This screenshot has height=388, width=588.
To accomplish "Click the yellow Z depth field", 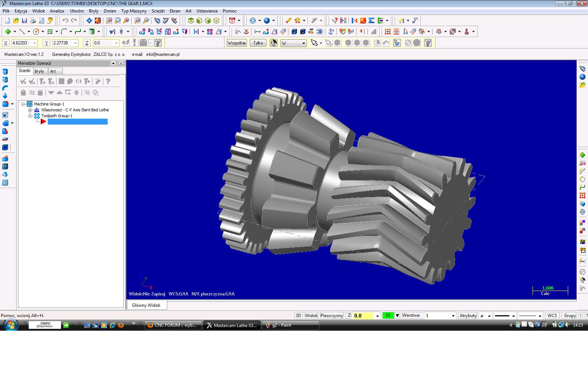I will coord(363,316).
